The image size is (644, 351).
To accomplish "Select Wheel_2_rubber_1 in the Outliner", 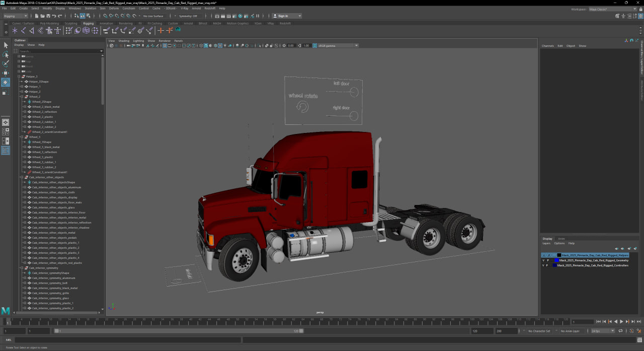I will click(x=44, y=122).
